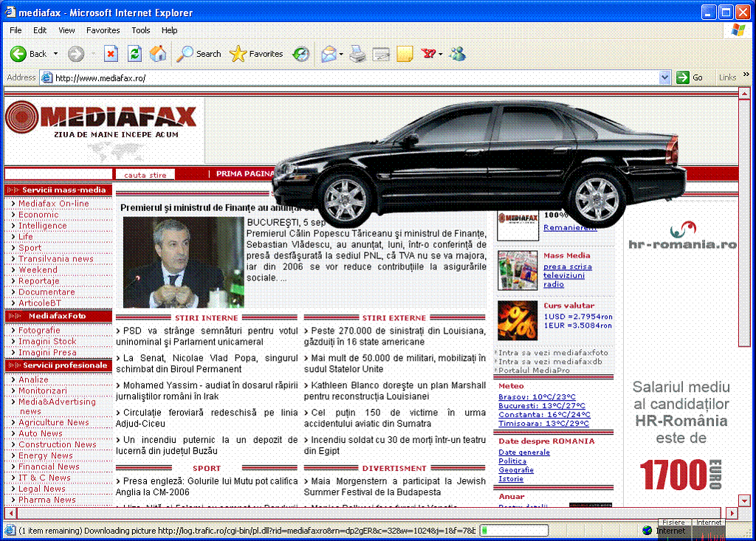
Task: Open Favorites star in toolbar
Action: coord(238,54)
